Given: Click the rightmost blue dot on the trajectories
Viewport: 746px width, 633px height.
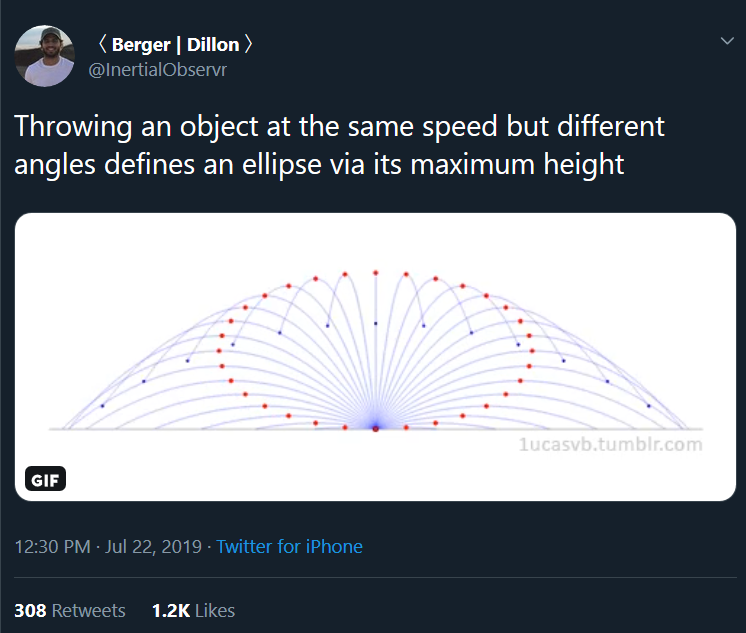Looking at the screenshot, I should click(649, 405).
